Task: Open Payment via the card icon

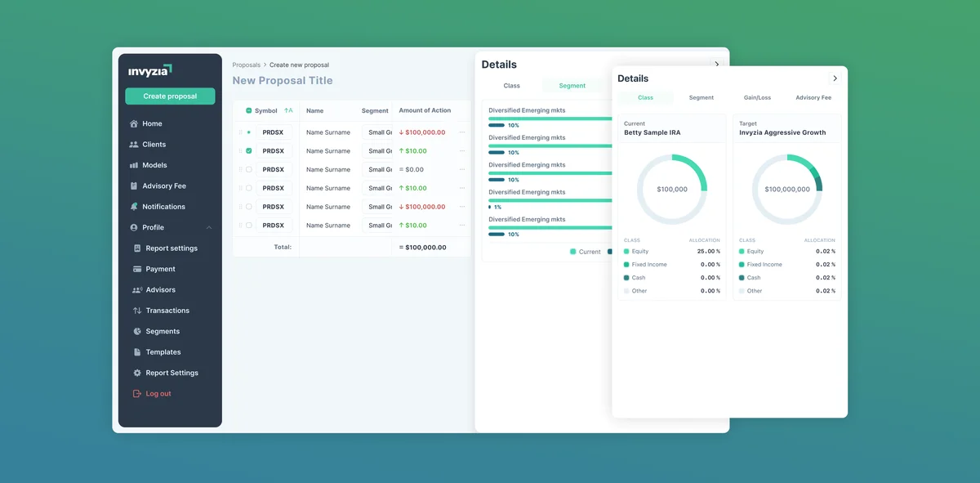Action: coord(138,269)
